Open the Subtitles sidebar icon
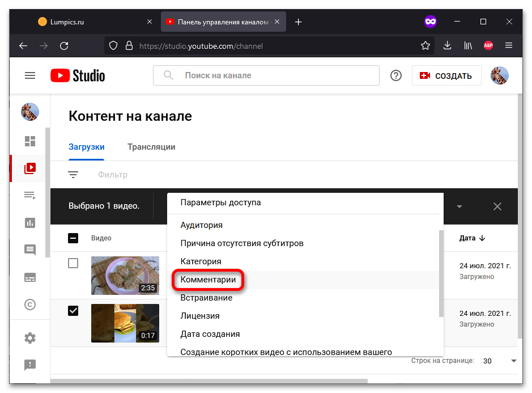This screenshot has height=393, width=532. coord(30,277)
